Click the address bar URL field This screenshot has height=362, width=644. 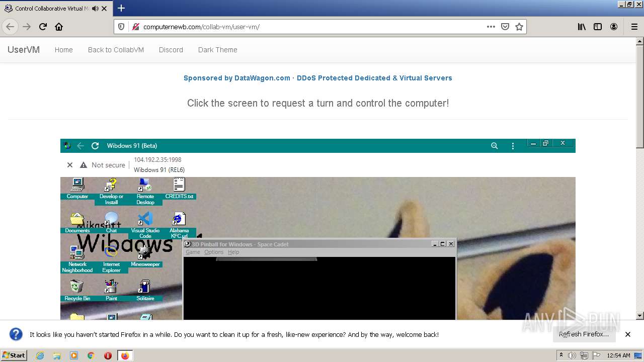click(312, 27)
